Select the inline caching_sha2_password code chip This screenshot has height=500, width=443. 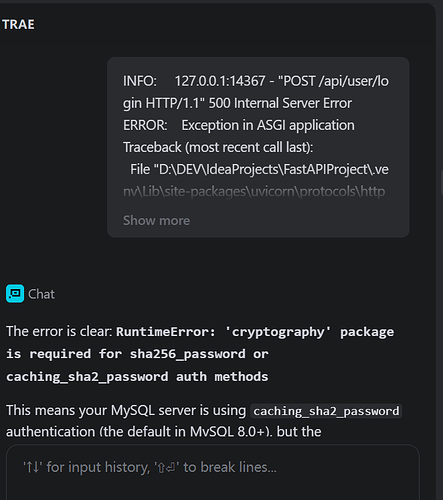[x=326, y=411]
